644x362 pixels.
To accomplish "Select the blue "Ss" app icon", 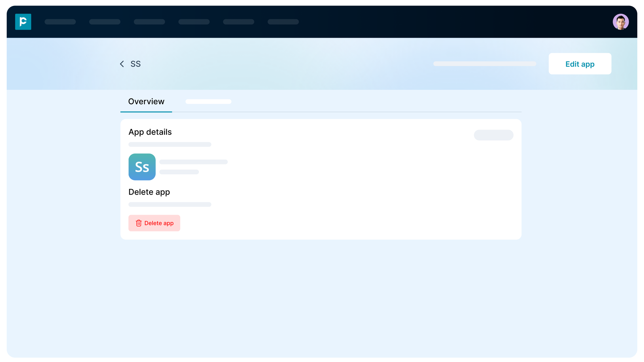I will pos(142,167).
